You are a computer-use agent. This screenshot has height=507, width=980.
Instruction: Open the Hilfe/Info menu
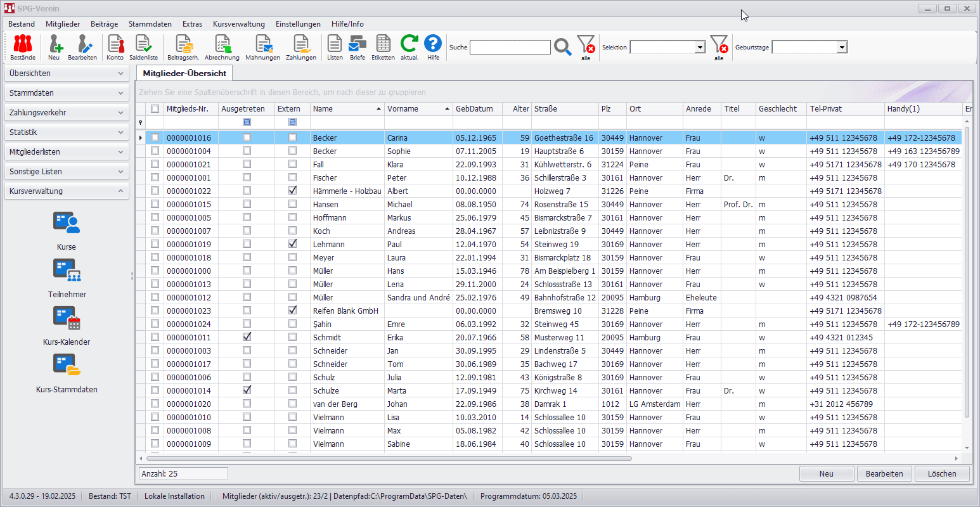pyautogui.click(x=347, y=24)
